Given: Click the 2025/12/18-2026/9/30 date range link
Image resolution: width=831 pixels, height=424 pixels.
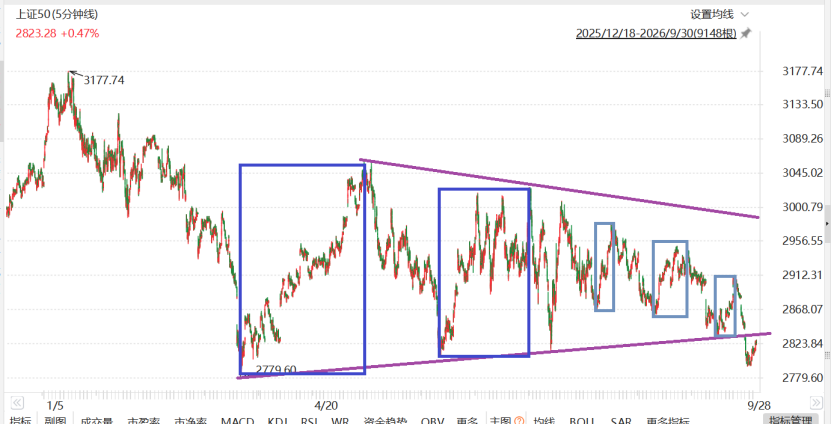Looking at the screenshot, I should [x=656, y=34].
